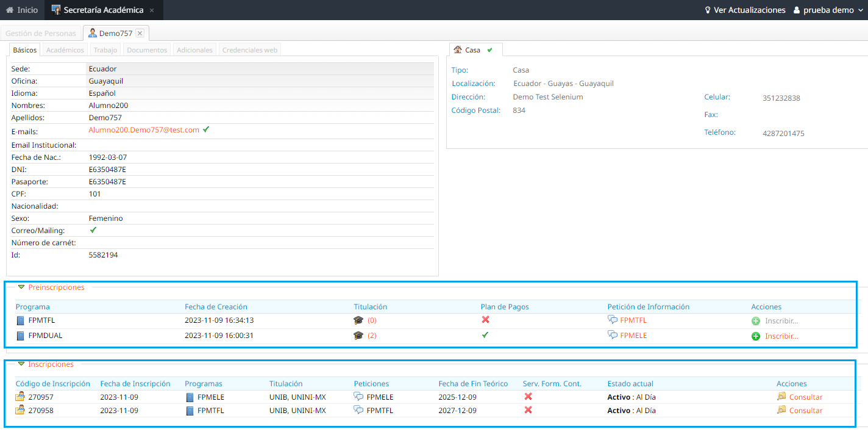This screenshot has height=432, width=868.
Task: Collapse the Inscripciones section
Action: pos(21,364)
